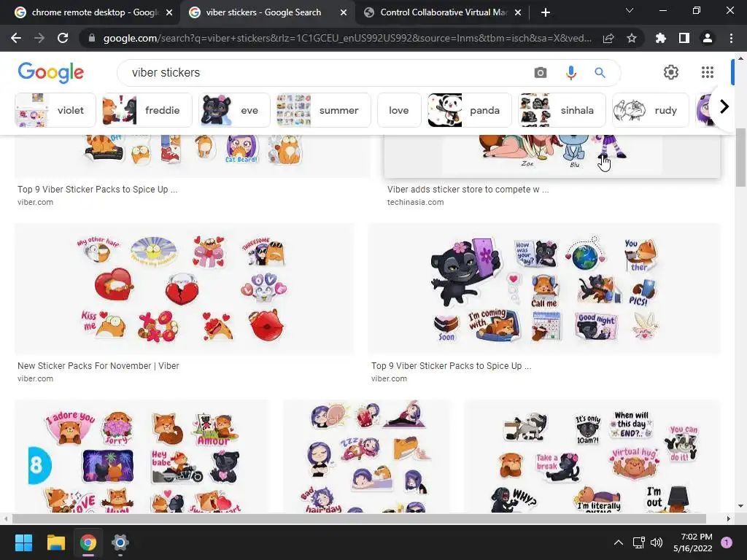
Task: Open Google quick settings gear
Action: [671, 72]
